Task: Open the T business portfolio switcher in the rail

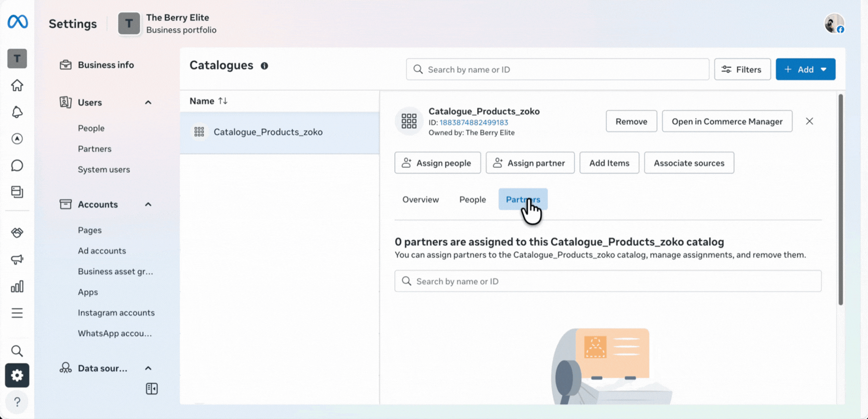Action: [x=17, y=59]
